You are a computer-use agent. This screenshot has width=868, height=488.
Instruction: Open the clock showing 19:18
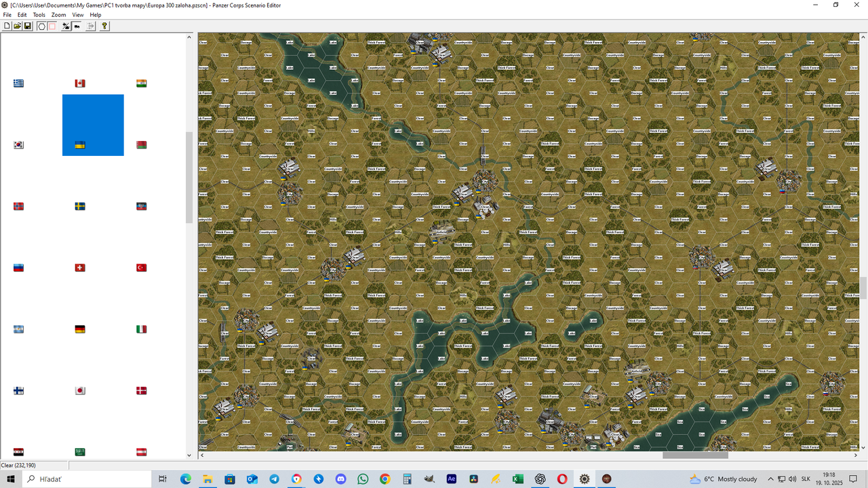click(829, 479)
